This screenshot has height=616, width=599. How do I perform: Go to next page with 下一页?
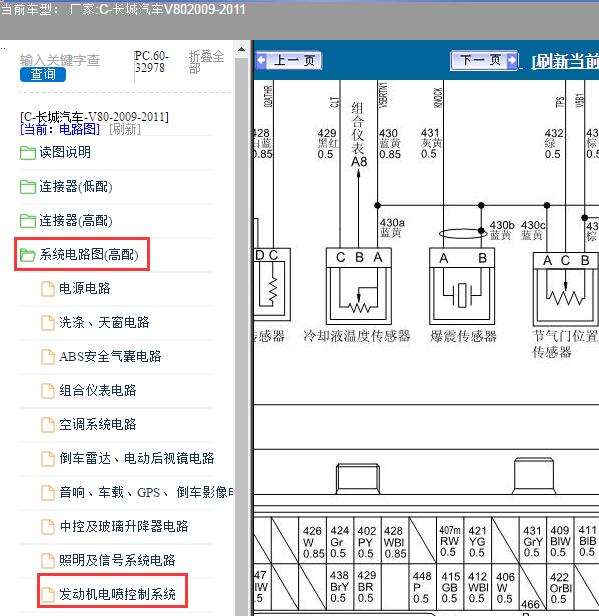click(x=484, y=60)
